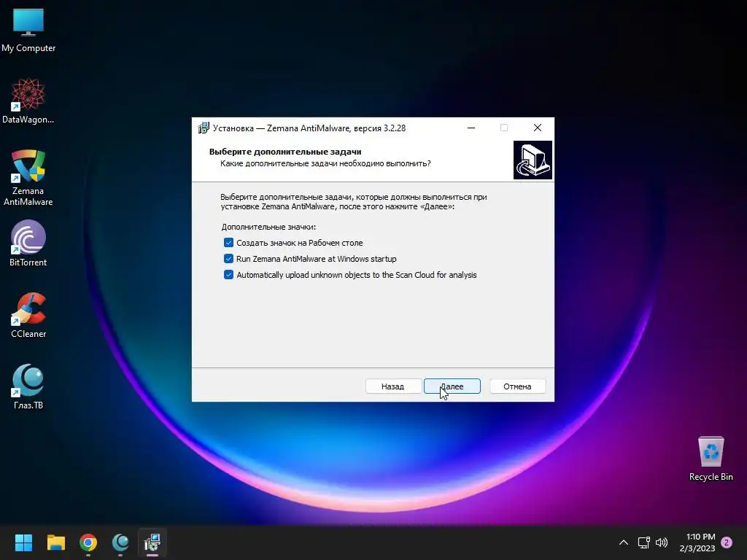Toggle automatic upload to Scan Cloud checkbox
Viewport: 747px width, 560px height.
[x=228, y=275]
